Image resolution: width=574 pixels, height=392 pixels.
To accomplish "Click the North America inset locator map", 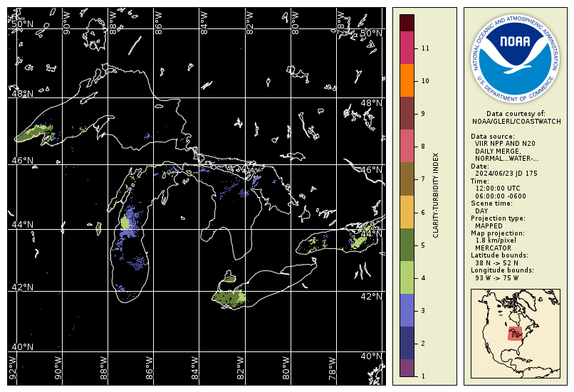I will point(516,334).
